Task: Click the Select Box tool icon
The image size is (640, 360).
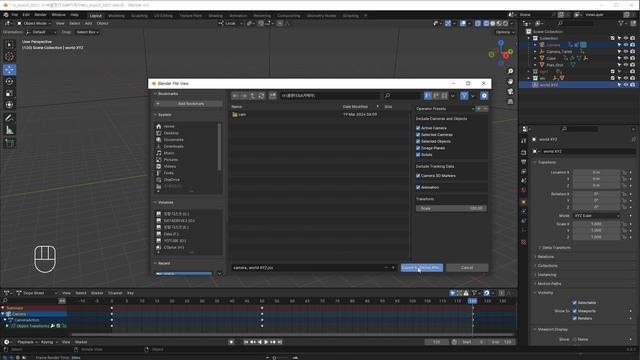Action: 9,44
